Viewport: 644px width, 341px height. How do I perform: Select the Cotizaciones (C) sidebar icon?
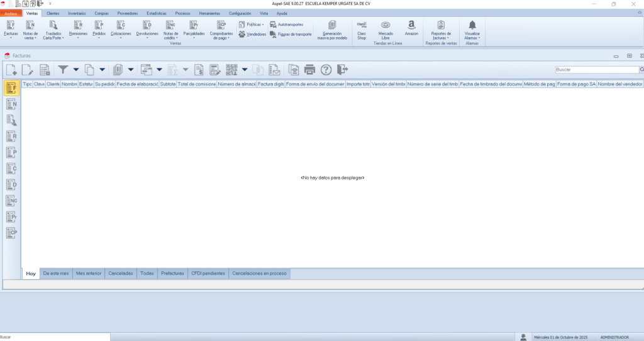pyautogui.click(x=12, y=169)
